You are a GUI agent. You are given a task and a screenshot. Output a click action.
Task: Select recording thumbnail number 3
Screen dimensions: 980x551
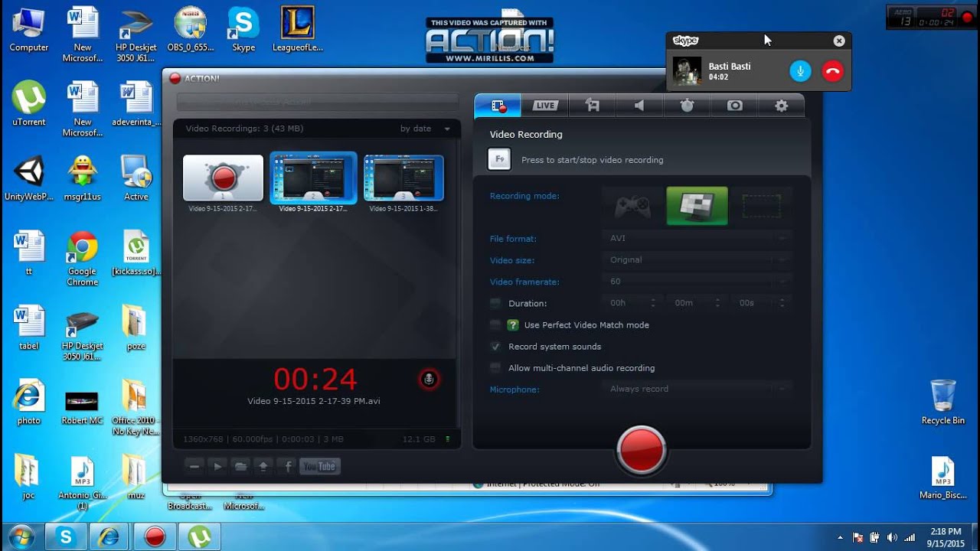[x=403, y=178]
